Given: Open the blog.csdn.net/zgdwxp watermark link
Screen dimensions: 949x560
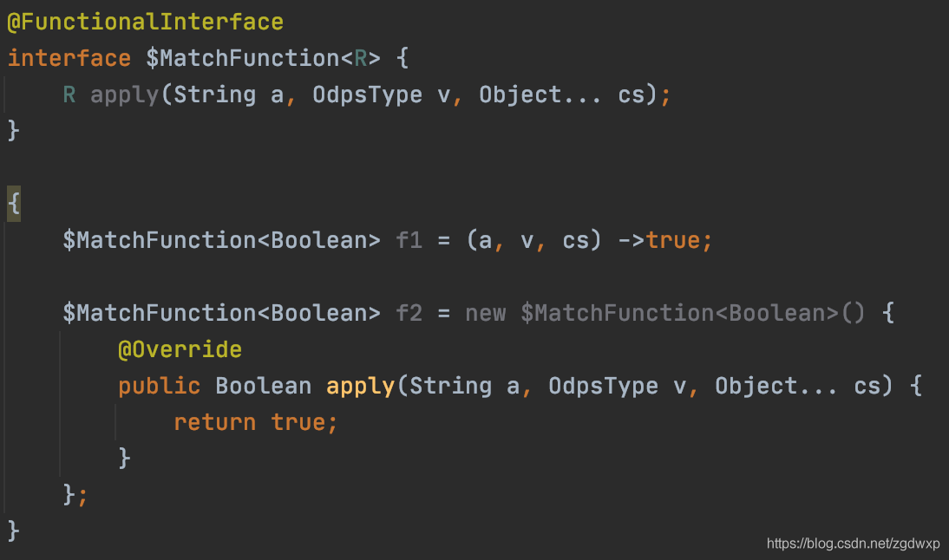Looking at the screenshot, I should 853,543.
